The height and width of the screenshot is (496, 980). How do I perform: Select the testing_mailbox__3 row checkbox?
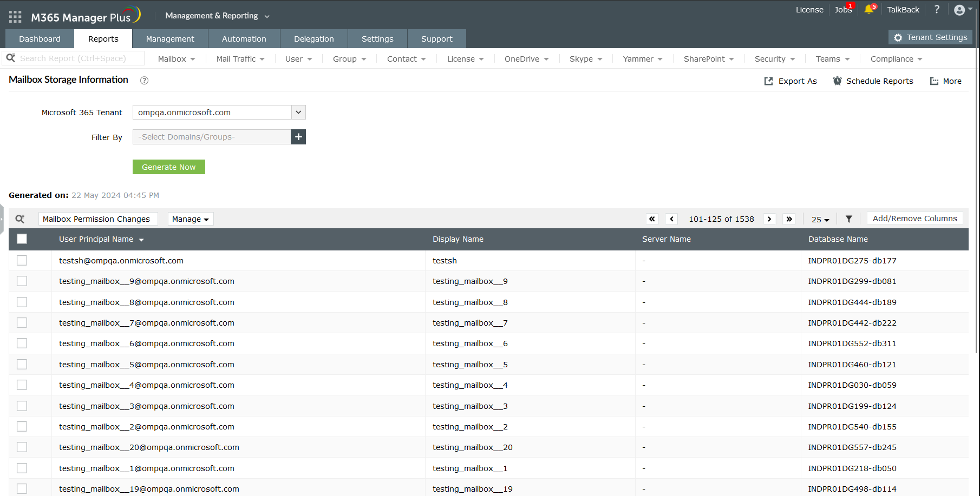[22, 406]
